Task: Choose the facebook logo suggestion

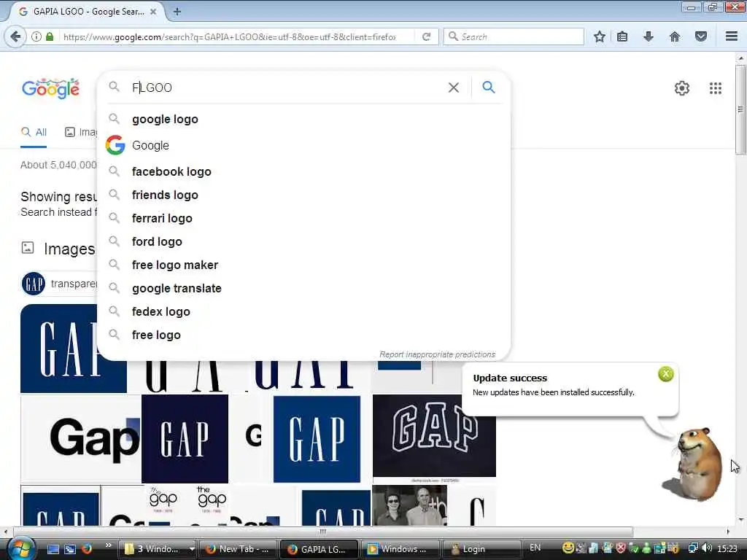Action: tap(304, 171)
